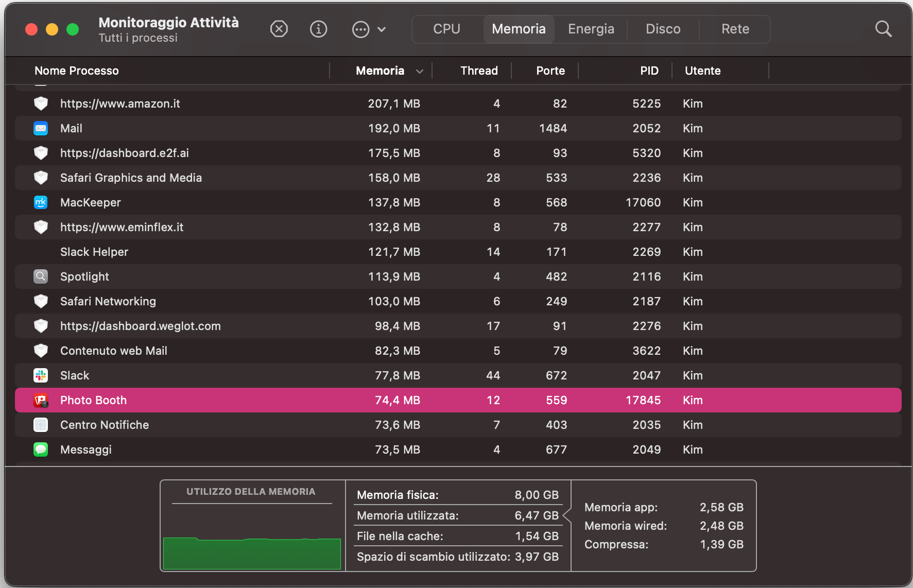Click the Photo Booth process name
This screenshot has width=913, height=588.
click(93, 400)
